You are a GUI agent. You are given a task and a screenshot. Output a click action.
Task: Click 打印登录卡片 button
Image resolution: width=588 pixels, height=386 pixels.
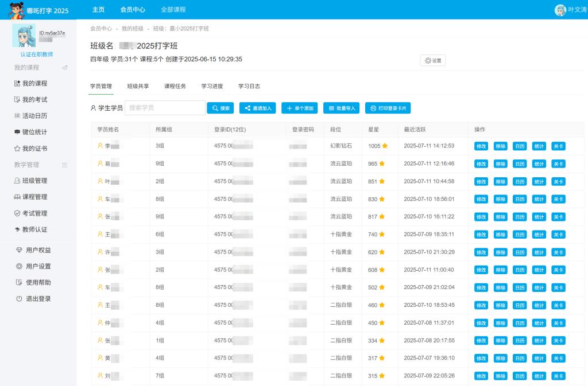388,108
